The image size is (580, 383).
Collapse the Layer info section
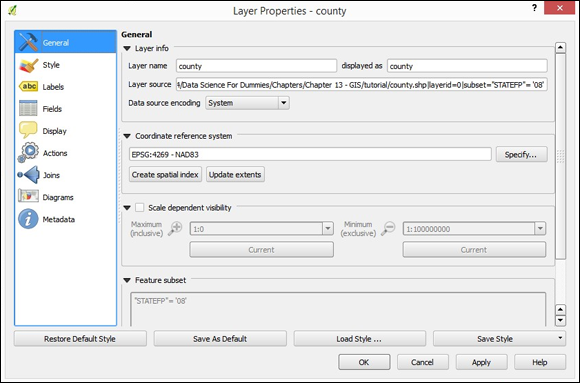click(x=127, y=48)
